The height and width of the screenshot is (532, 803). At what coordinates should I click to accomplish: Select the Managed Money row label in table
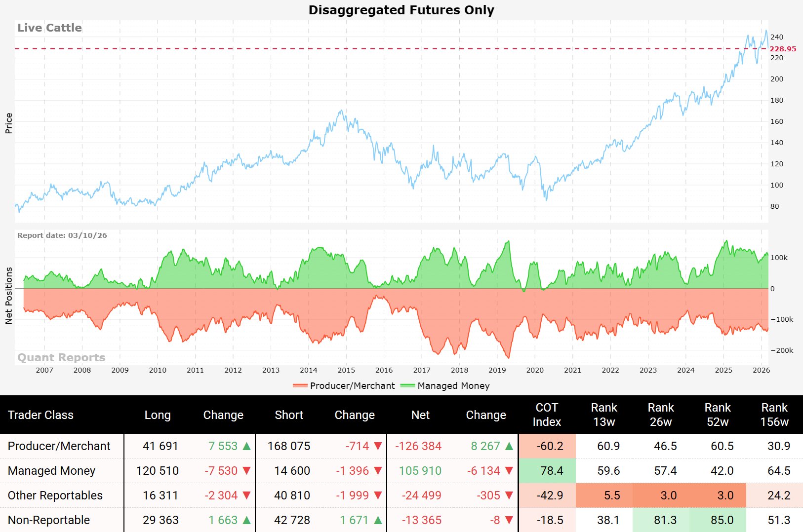click(51, 471)
